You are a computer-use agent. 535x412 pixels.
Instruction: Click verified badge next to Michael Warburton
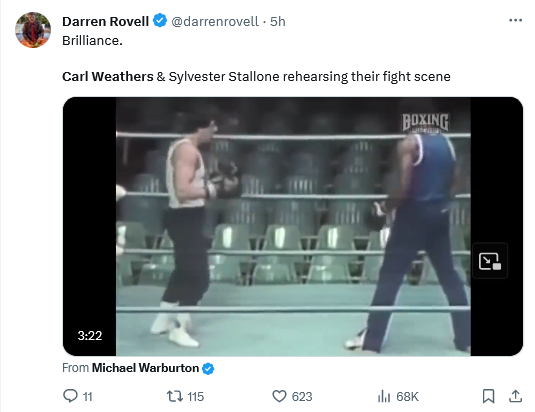[208, 369]
